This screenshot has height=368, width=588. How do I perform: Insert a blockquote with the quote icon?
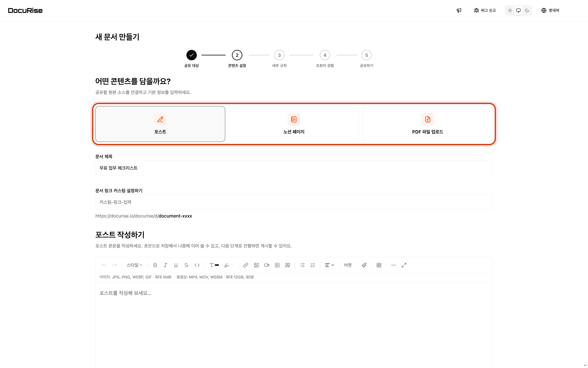tap(288, 265)
